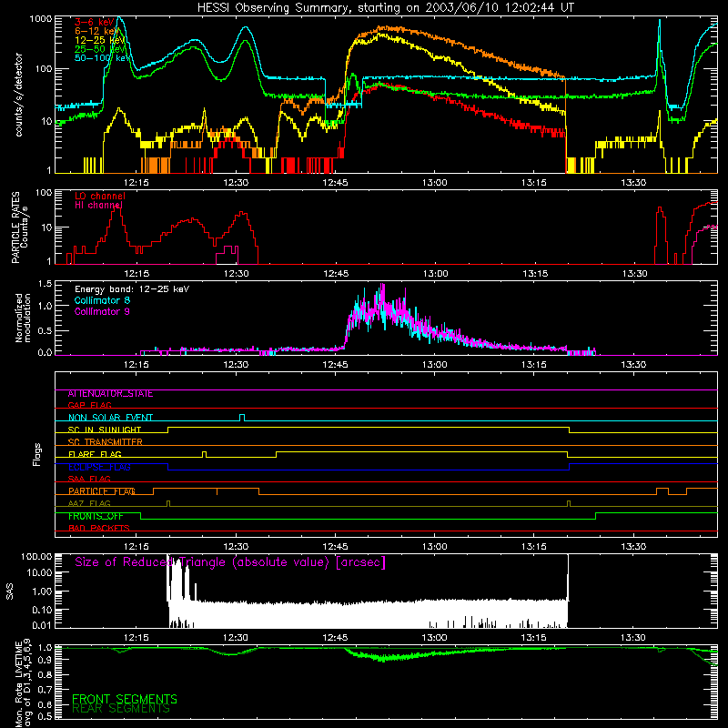The image size is (728, 728).
Task: Select the yellow 12-25 keV legend entry
Action: tap(99, 40)
